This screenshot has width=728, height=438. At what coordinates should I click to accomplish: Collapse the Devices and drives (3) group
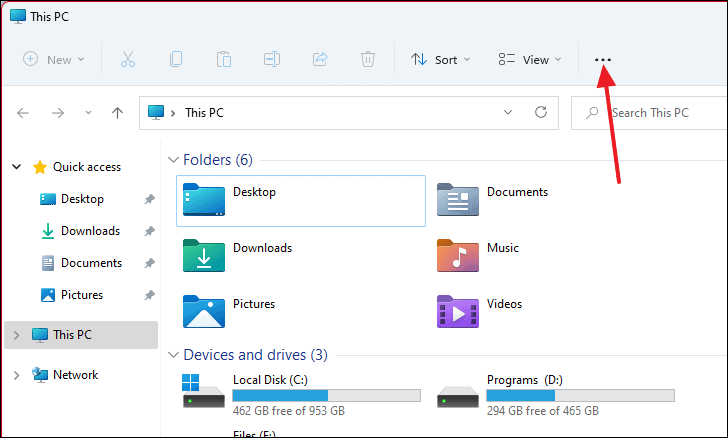[173, 355]
